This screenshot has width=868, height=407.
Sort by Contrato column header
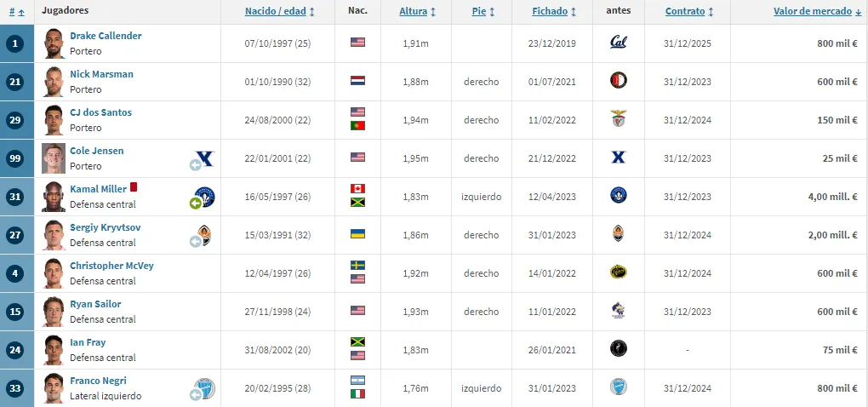point(689,12)
